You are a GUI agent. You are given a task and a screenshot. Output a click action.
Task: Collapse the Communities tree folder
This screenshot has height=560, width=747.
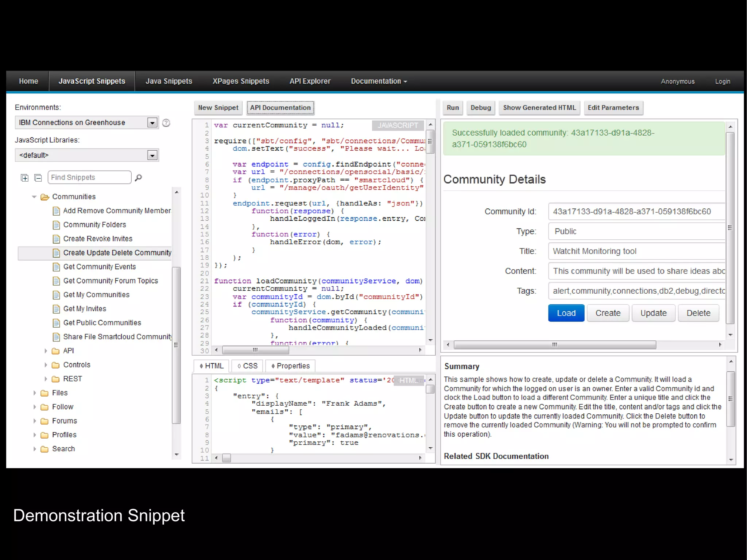click(x=34, y=197)
